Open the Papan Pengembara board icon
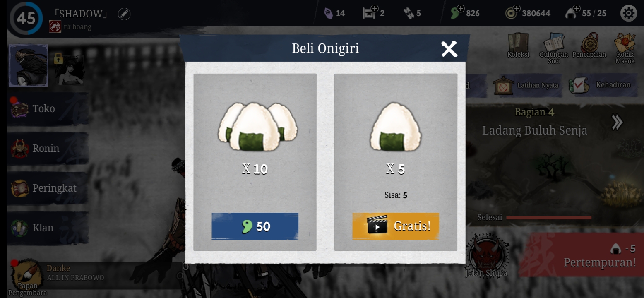This screenshot has height=298, width=644. (27, 277)
